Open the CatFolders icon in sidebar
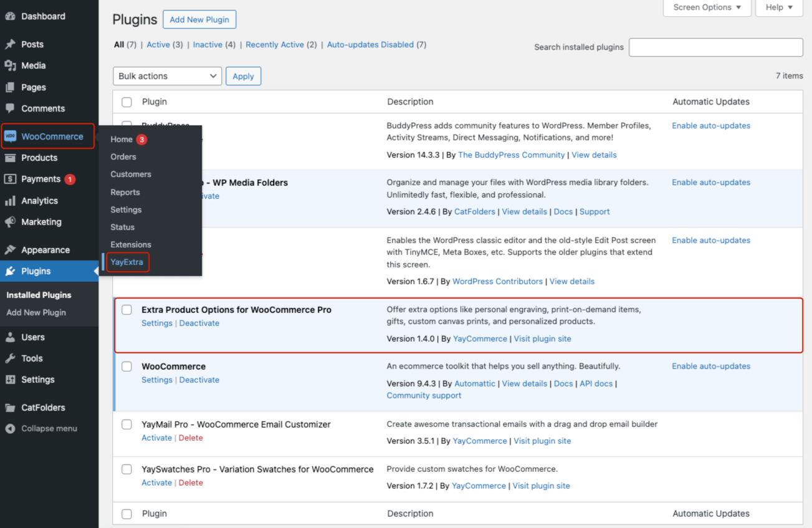 (x=12, y=407)
